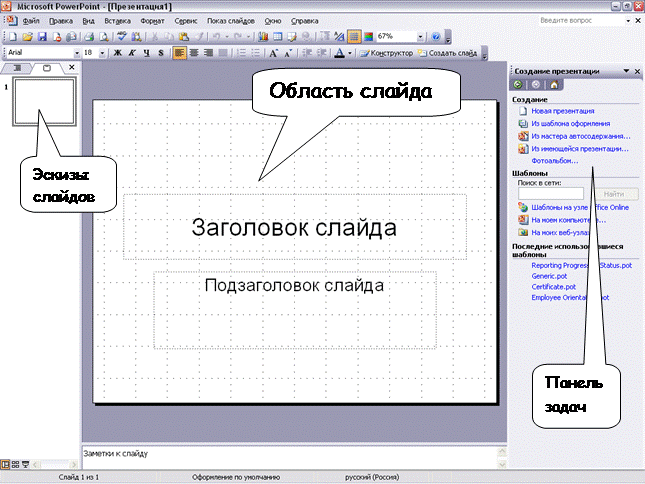Click the Color/Grayscale toolbar icon
Image resolution: width=645 pixels, height=484 pixels.
(369, 37)
